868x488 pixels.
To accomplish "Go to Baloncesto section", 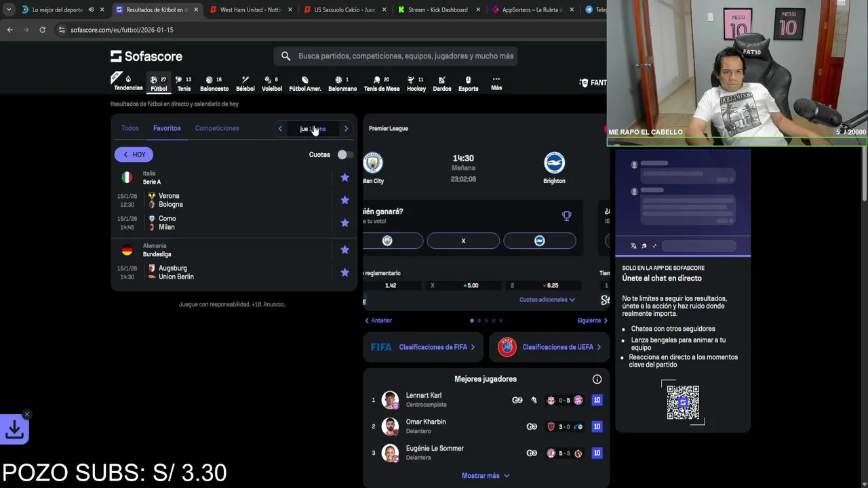I will (x=214, y=83).
